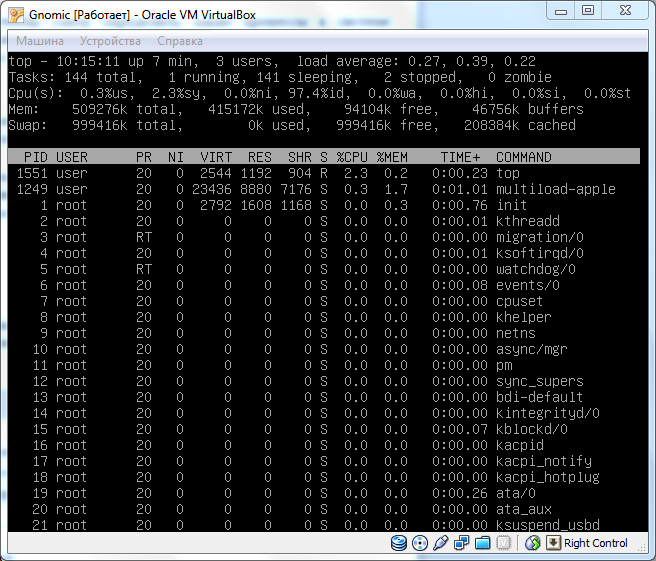Screen dimensions: 656x561
Task: Click the kintegrityd/0 process name
Action: tap(548, 413)
